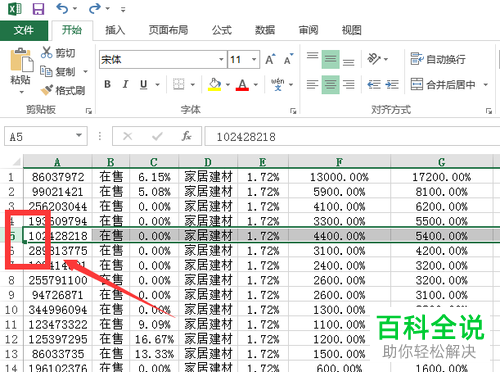Viewport: 500px width, 372px height.
Task: Switch to the 开始 tab
Action: click(x=72, y=30)
